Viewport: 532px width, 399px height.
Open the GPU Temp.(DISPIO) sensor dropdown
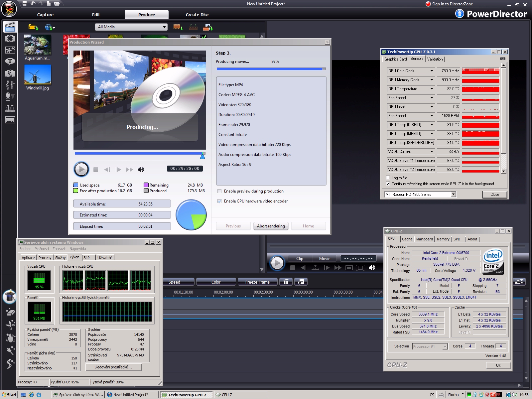432,125
